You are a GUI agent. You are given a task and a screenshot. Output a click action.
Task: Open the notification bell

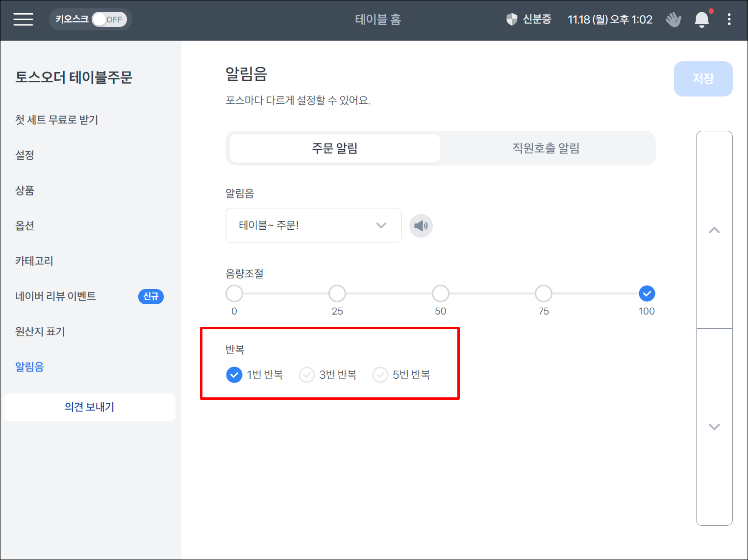point(701,20)
